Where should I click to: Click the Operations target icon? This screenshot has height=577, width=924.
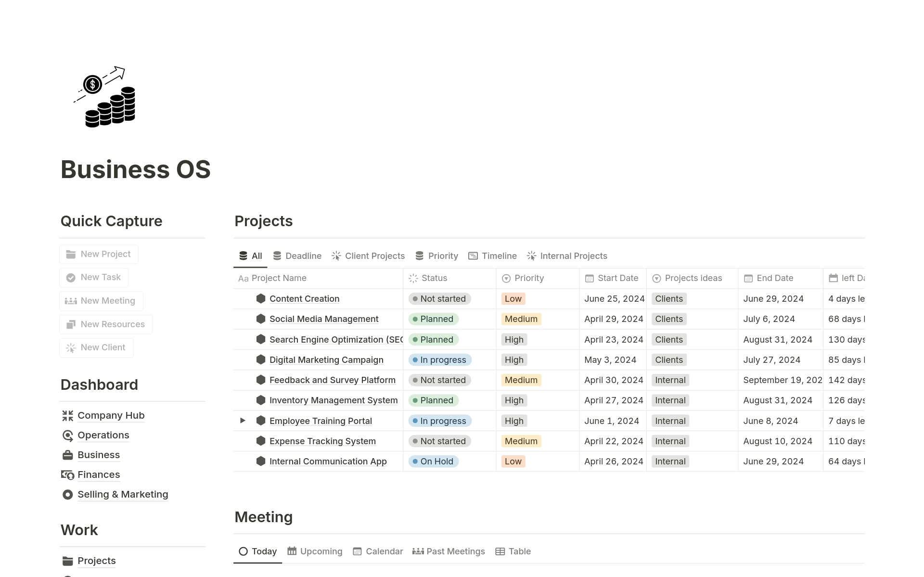click(x=68, y=436)
